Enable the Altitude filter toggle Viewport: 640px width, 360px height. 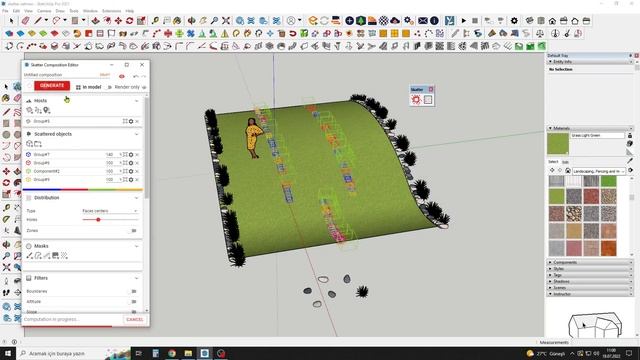pyautogui.click(x=133, y=302)
